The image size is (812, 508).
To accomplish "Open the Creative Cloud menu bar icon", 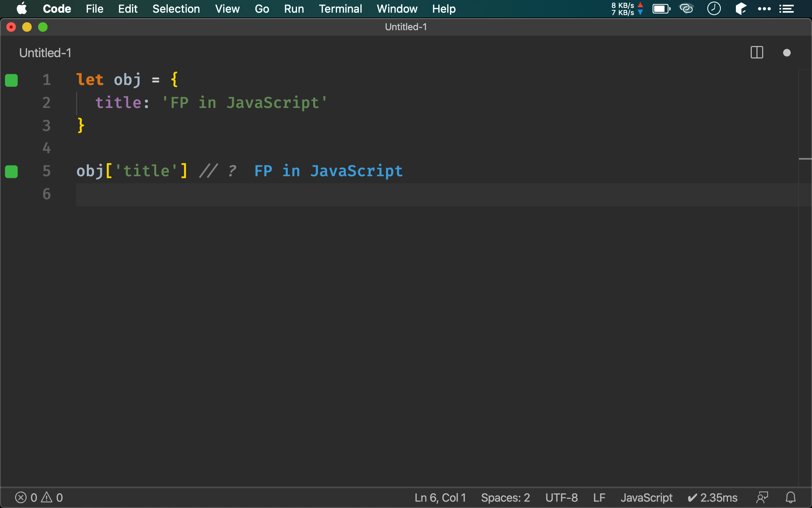I will pos(686,8).
